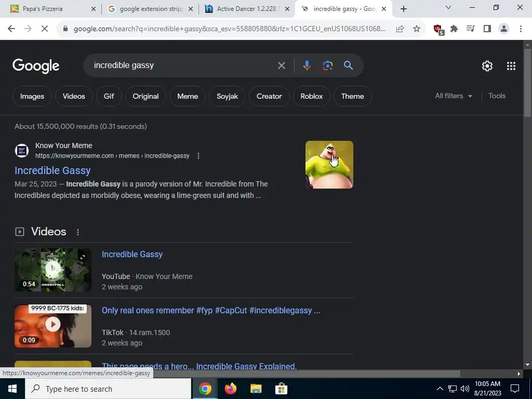Apply the Original search chip
This screenshot has width=532, height=399.
(x=145, y=96)
